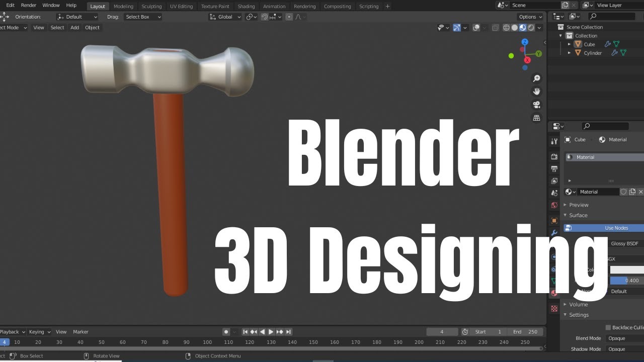Select material preview viewport shading
Image resolution: width=644 pixels, height=362 pixels.
point(523,28)
